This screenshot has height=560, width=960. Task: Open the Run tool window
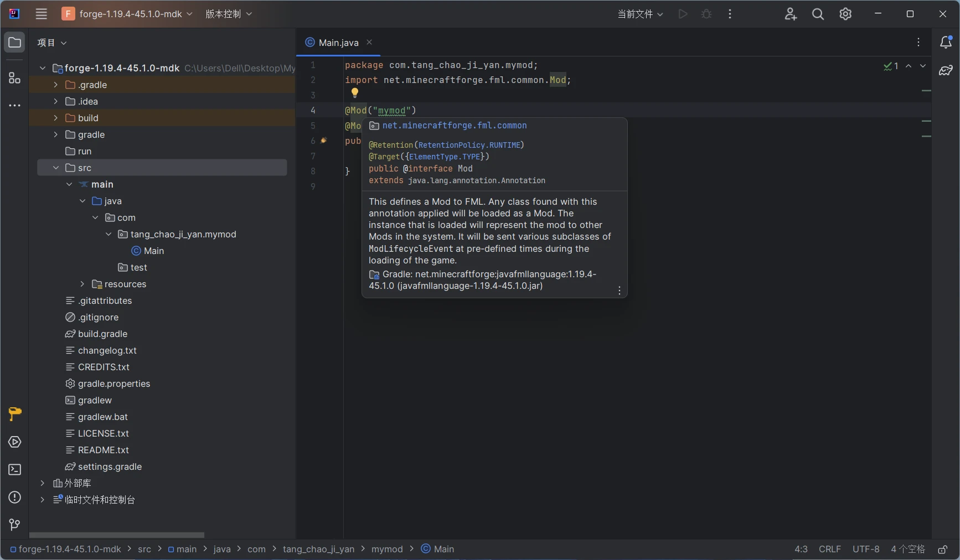[x=14, y=442]
